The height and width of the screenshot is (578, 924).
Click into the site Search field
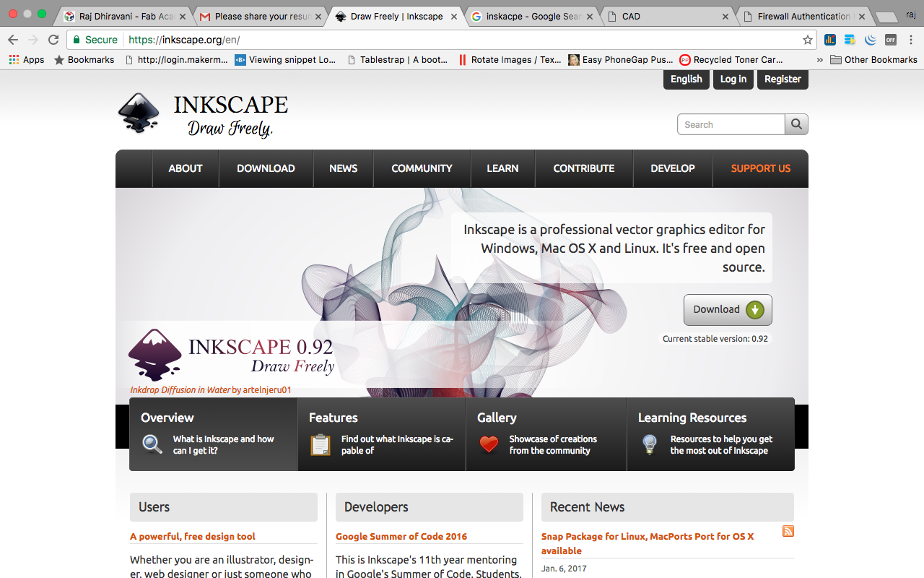(x=731, y=124)
